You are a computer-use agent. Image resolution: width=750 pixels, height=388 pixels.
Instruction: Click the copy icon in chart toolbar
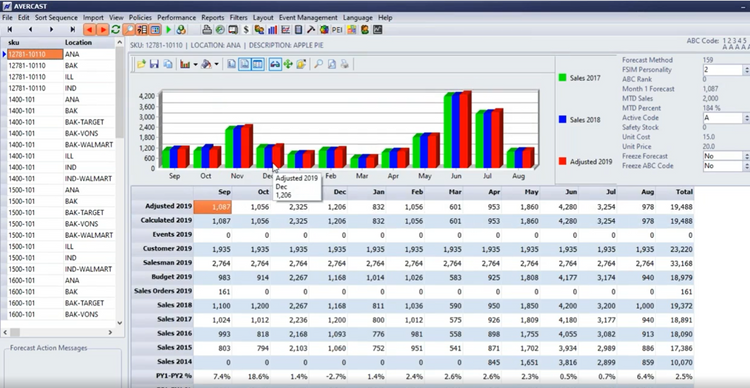167,64
